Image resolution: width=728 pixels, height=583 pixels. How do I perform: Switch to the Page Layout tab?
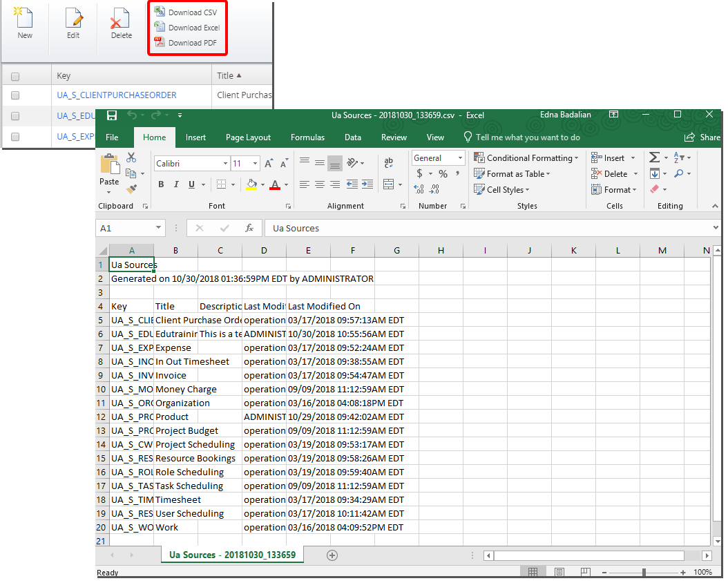click(x=248, y=137)
